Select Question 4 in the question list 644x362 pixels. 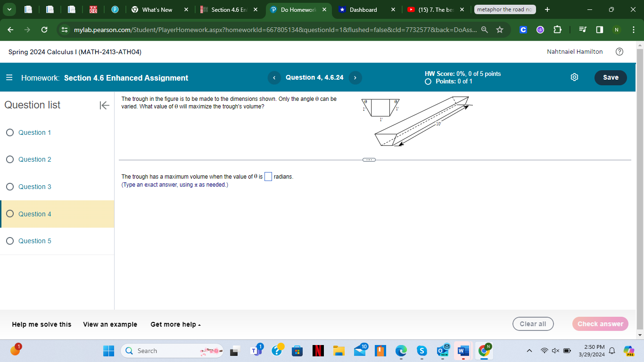click(34, 214)
